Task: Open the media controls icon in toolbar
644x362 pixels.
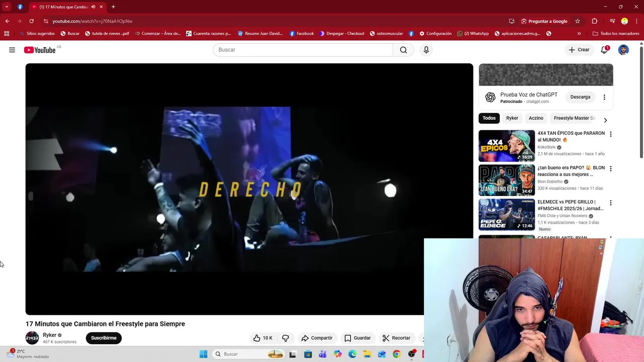Action: [x=612, y=21]
